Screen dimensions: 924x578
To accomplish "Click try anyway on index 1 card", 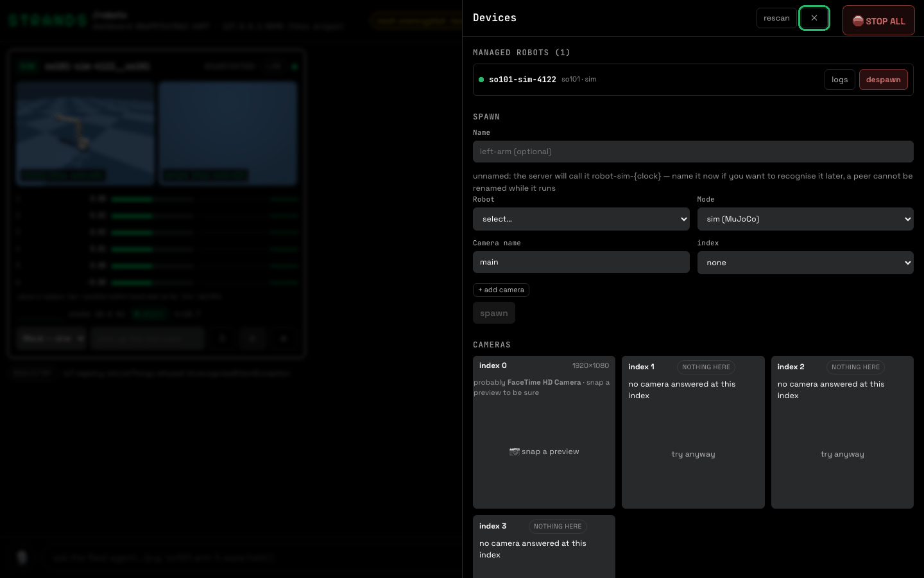I will pos(693,454).
